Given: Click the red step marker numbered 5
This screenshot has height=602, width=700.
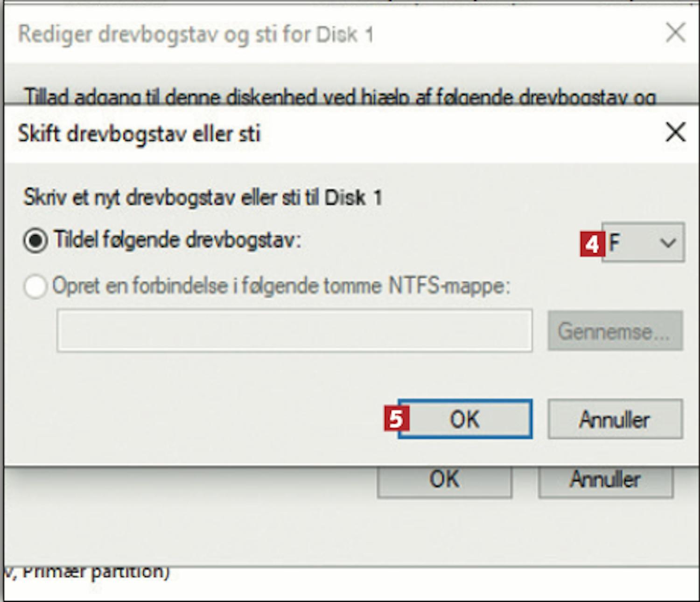Looking at the screenshot, I should [397, 418].
